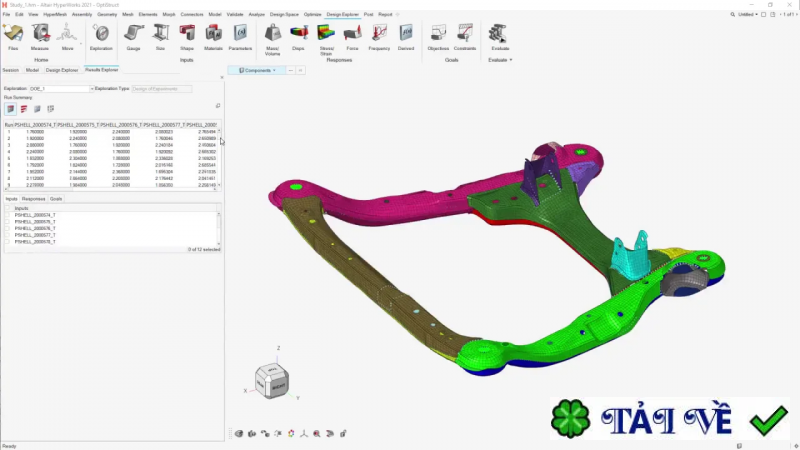Check the PSHELL_2000578_T input checkbox

click(7, 242)
